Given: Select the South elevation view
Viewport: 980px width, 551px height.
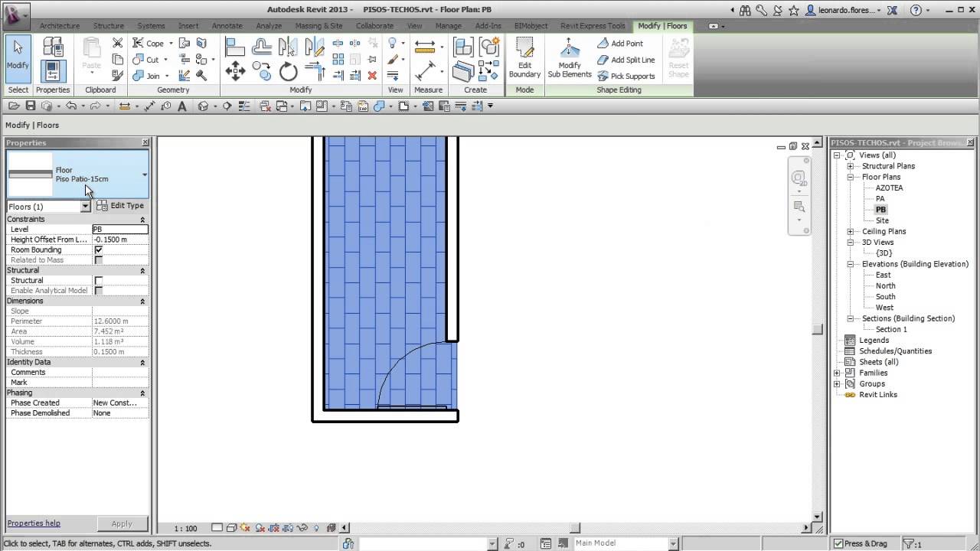Looking at the screenshot, I should 885,297.
